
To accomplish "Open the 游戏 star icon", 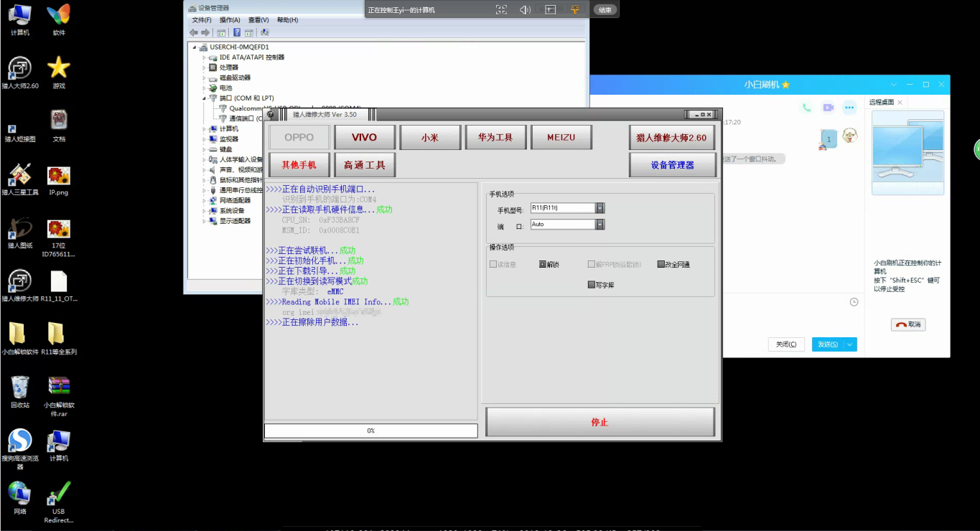I will tap(59, 72).
